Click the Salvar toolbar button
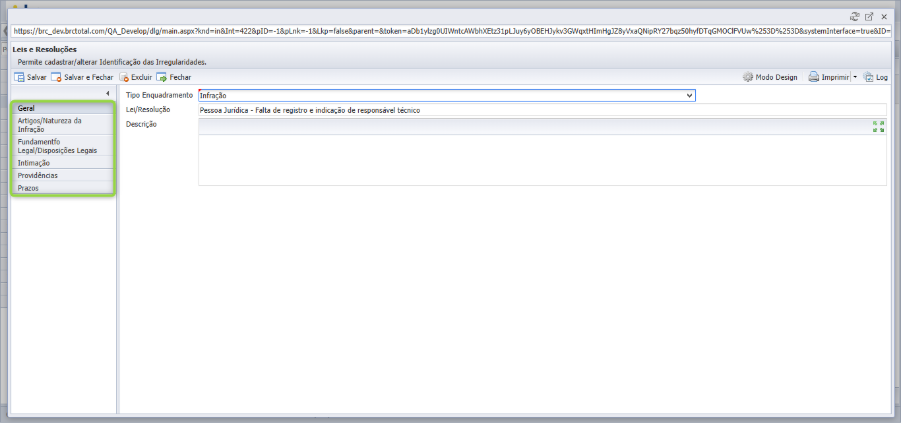This screenshot has height=423, width=901. (x=30, y=77)
